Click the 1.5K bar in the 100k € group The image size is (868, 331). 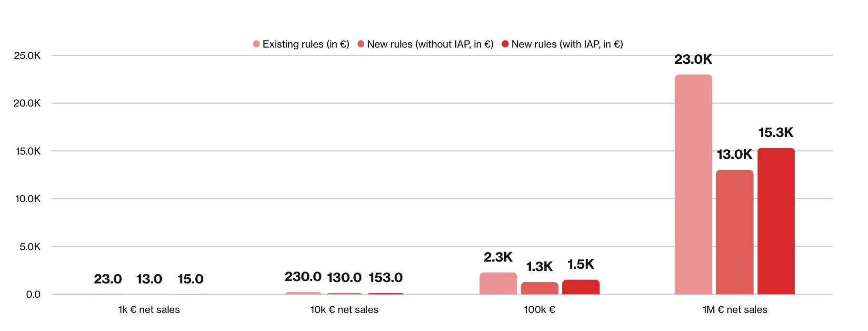(581, 287)
